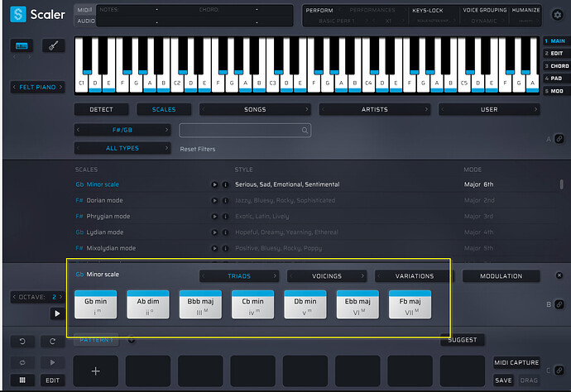Screen dimensions: 571x392
Task: Close the Gb Minor scale chord panel
Action: pos(559,275)
